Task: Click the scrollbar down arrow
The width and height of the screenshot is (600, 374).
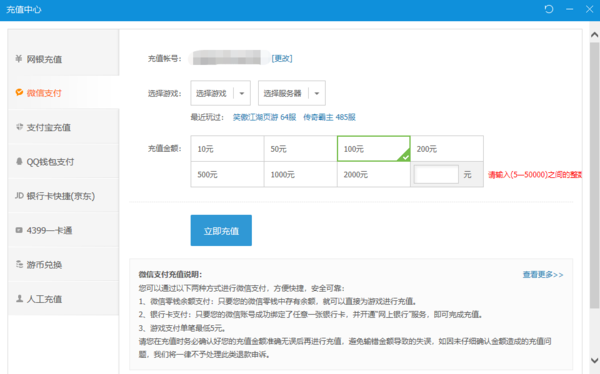Action: (x=594, y=360)
